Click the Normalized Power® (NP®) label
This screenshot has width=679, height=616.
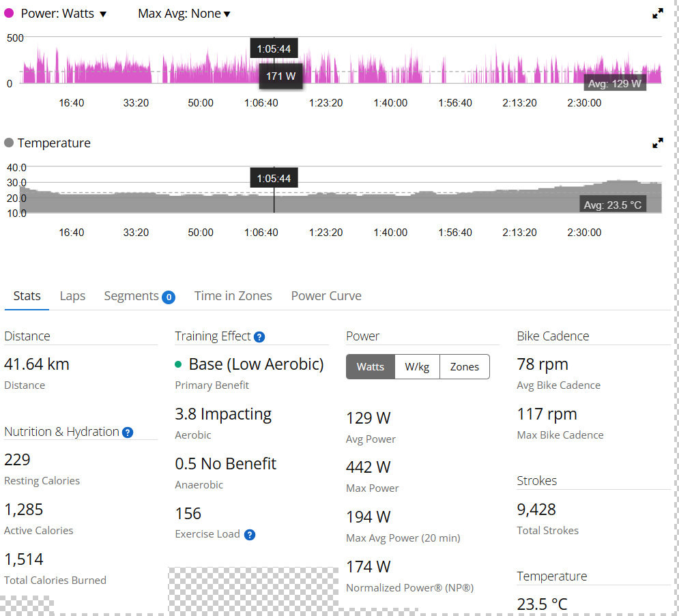(409, 588)
